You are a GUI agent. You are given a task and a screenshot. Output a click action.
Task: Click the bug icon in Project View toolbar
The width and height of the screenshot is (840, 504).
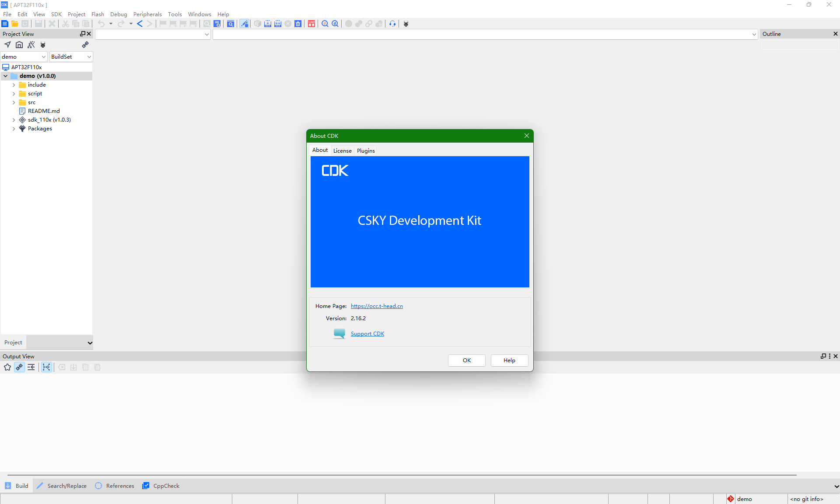43,45
